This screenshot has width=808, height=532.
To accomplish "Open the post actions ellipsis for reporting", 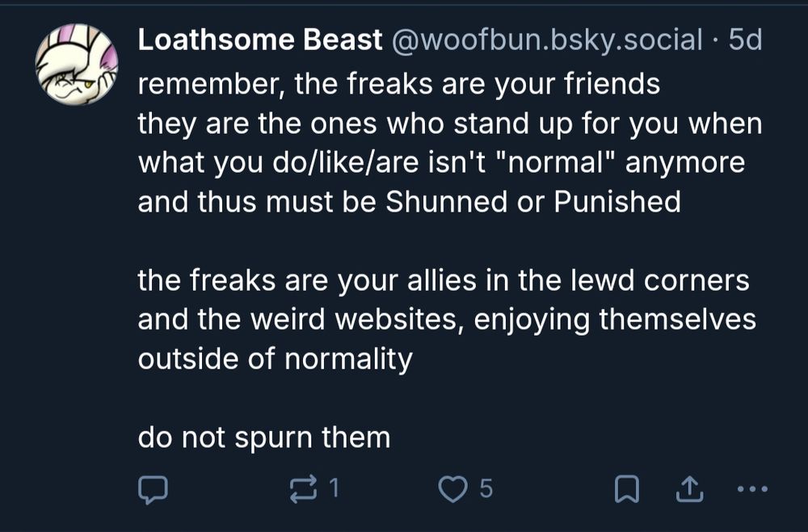I will [753, 490].
